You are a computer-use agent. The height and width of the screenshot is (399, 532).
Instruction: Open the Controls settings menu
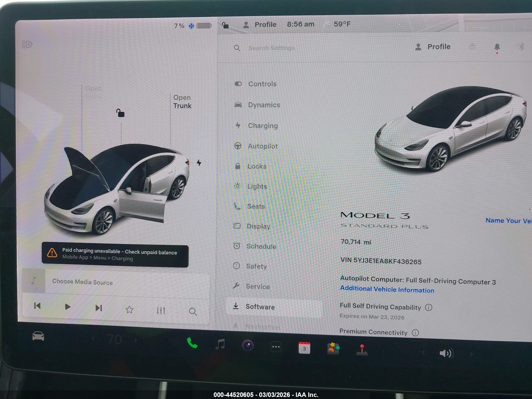point(255,84)
